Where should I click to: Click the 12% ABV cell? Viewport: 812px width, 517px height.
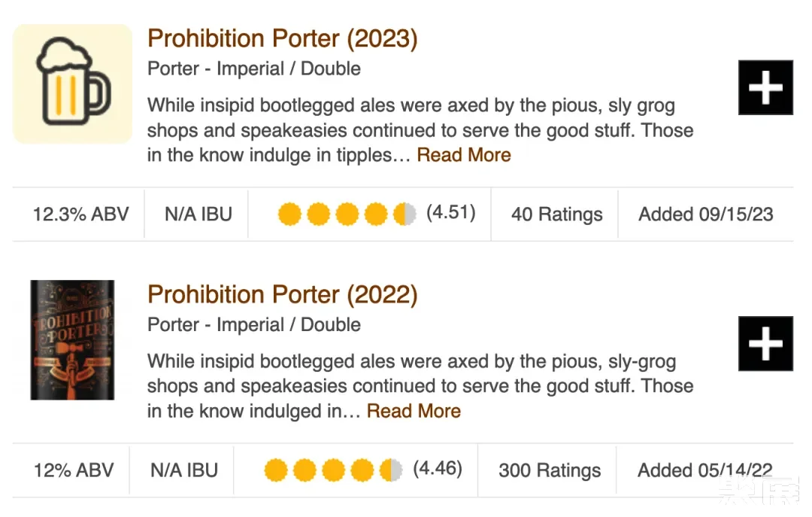tap(74, 471)
